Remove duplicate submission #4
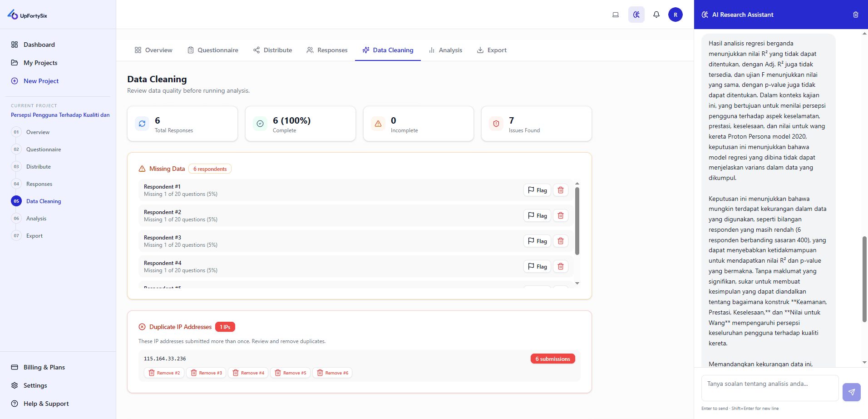Screen dimensions: 868x419 (x=248, y=373)
